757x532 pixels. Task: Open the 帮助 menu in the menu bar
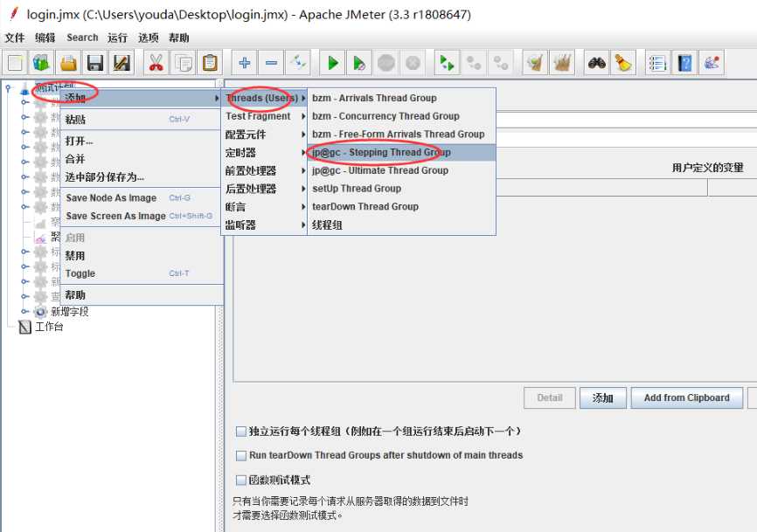point(178,38)
